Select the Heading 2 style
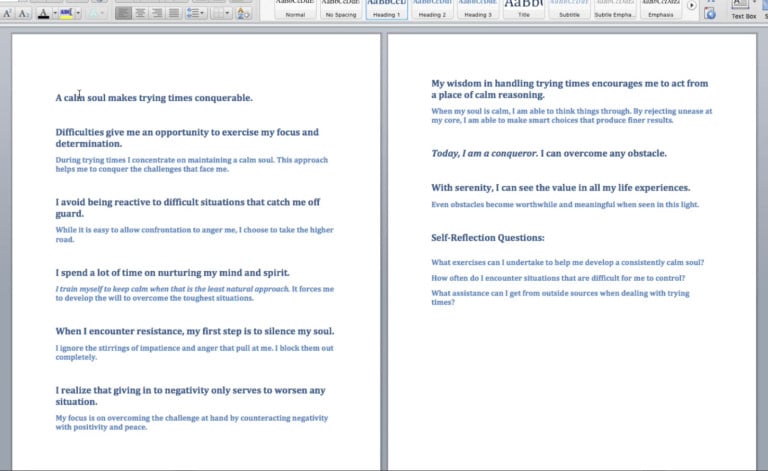768x471 pixels. [x=432, y=9]
